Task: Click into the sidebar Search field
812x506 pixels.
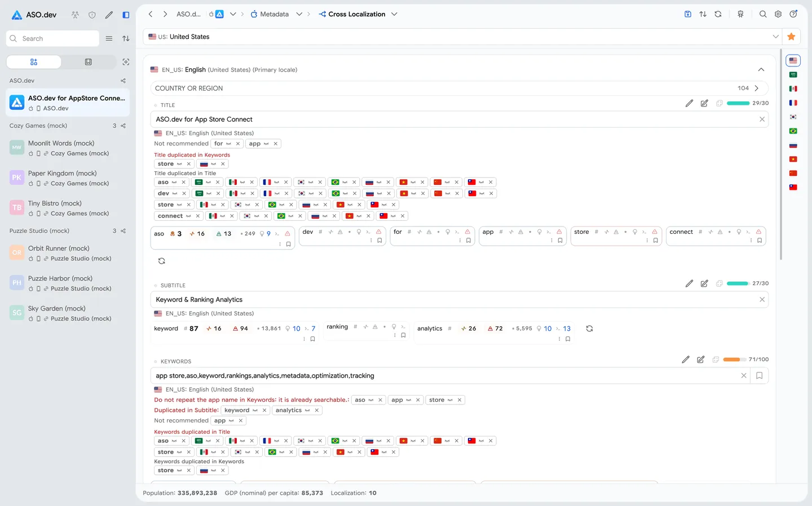Action: (x=52, y=38)
